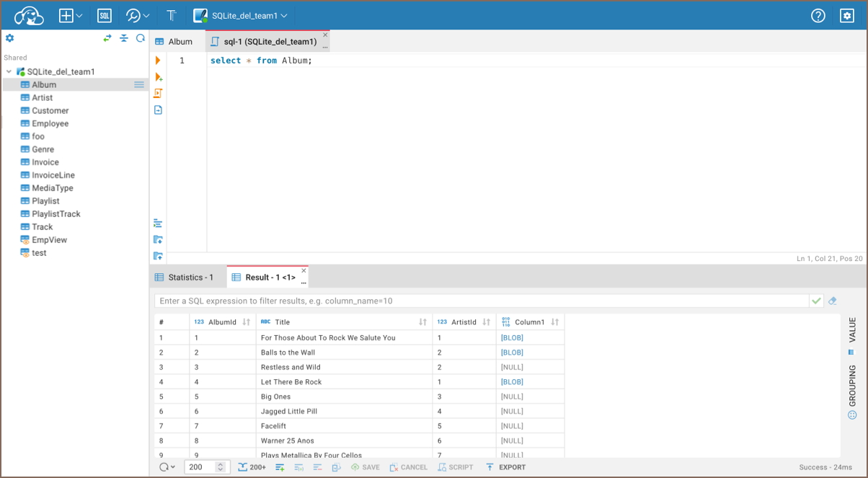Expand the new item plus dropdown

coord(70,16)
